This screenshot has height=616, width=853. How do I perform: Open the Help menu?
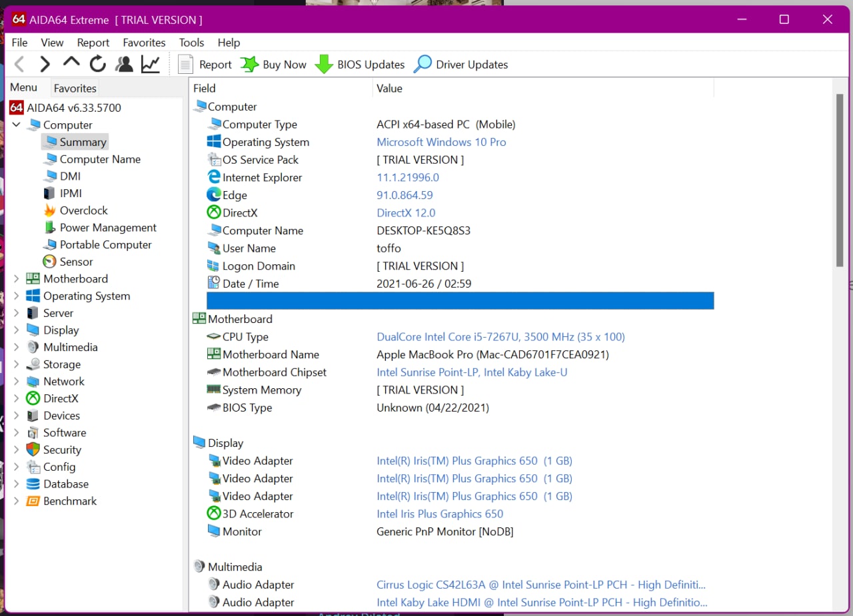229,43
